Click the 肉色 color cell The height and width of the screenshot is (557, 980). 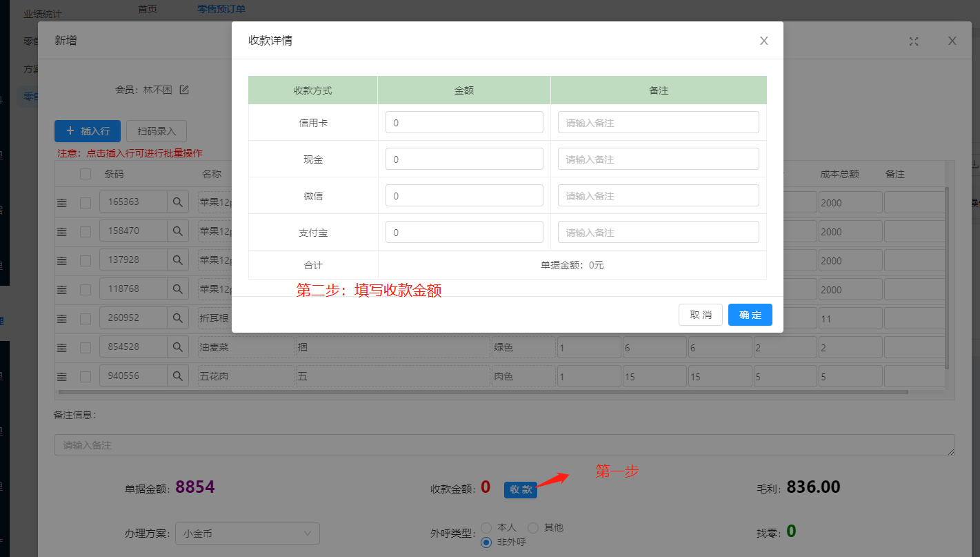click(523, 376)
